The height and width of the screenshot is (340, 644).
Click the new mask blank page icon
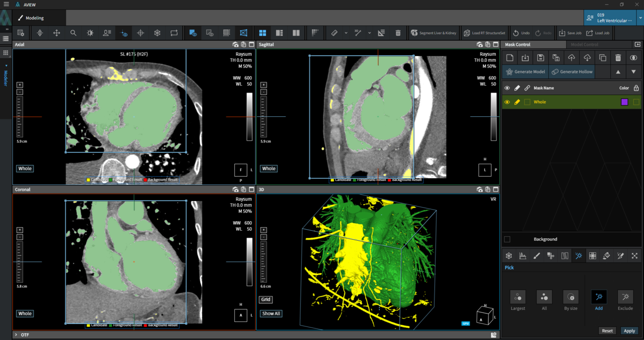point(510,58)
